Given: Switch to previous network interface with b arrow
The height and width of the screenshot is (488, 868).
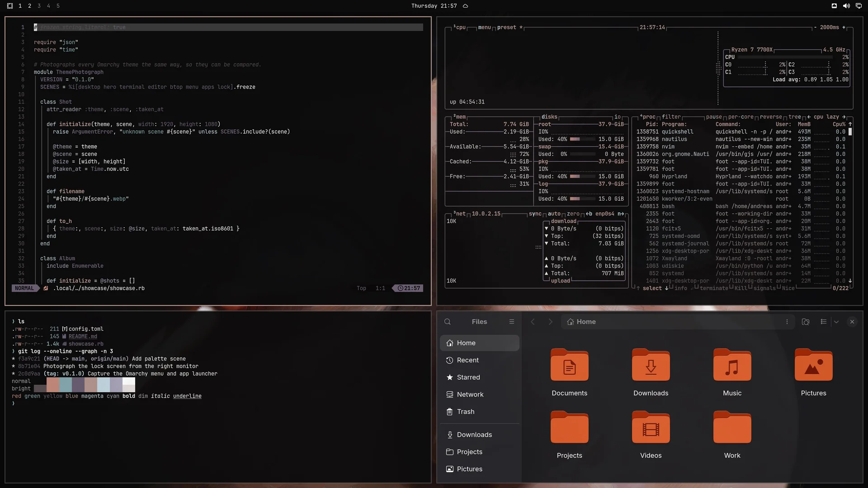Looking at the screenshot, I should coord(589,214).
